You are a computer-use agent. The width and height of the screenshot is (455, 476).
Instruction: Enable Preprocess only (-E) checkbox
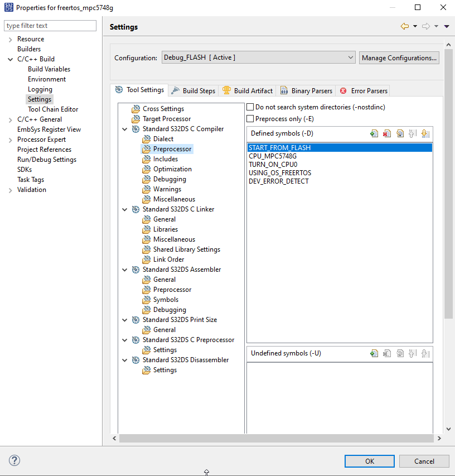(250, 119)
